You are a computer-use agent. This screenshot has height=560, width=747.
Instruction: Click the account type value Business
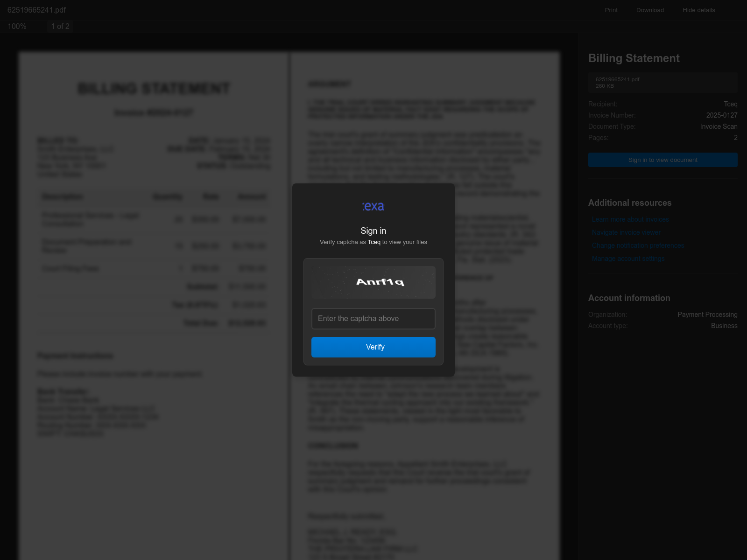tap(724, 326)
